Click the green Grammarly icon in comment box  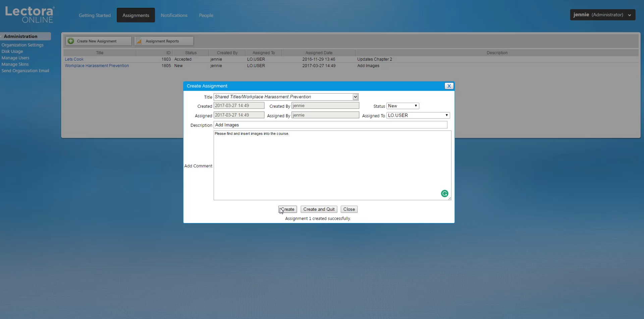click(444, 194)
